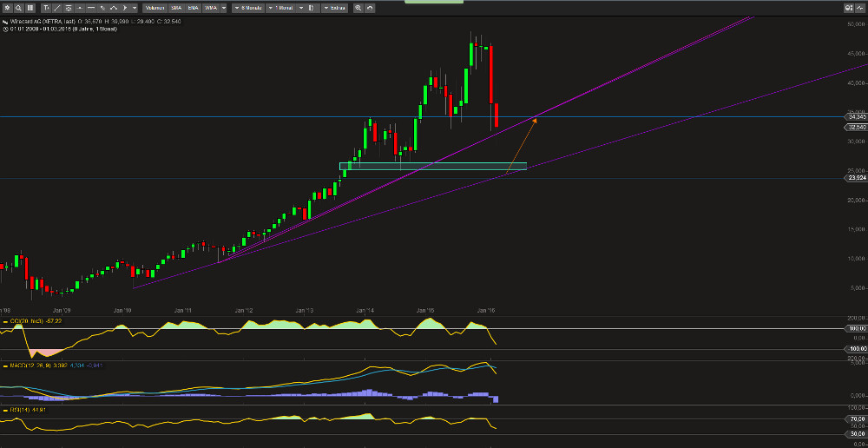The height and width of the screenshot is (448, 868).
Task: Expand the drawing tools dropdown arrow
Action: (135, 8)
